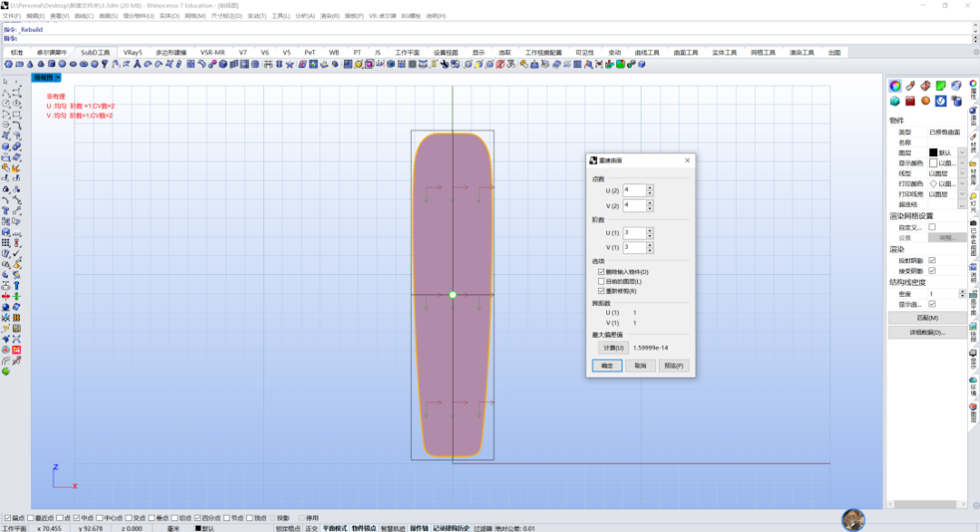Image resolution: width=980 pixels, height=532 pixels.
Task: Click the black layer color swatch in properties
Action: pos(933,153)
